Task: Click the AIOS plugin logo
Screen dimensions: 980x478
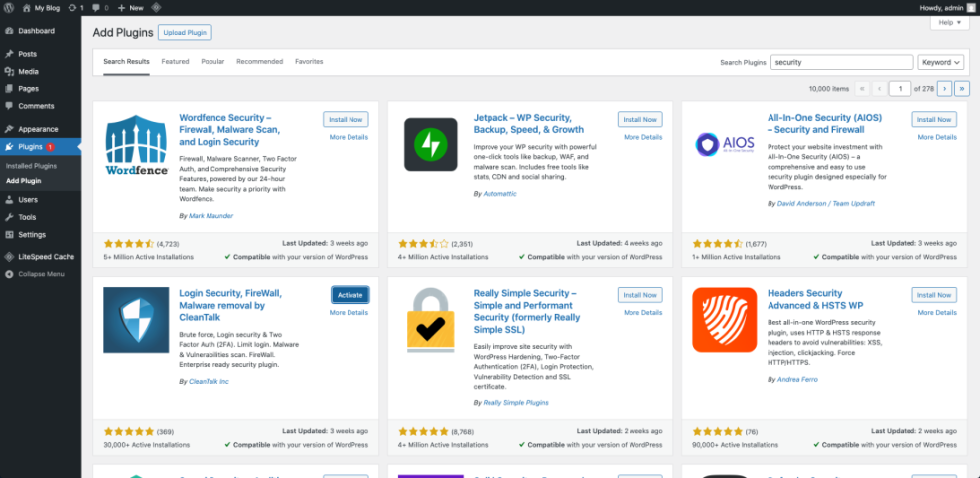Action: pyautogui.click(x=725, y=144)
